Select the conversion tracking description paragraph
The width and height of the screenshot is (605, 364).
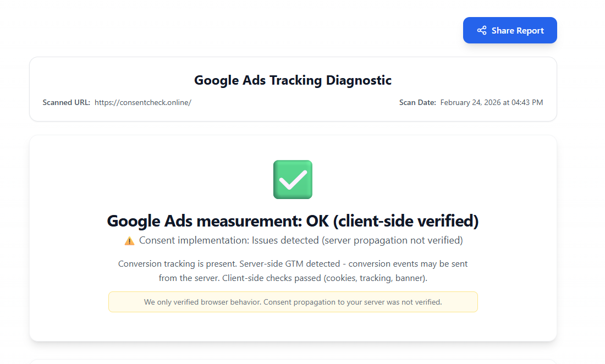click(x=292, y=271)
